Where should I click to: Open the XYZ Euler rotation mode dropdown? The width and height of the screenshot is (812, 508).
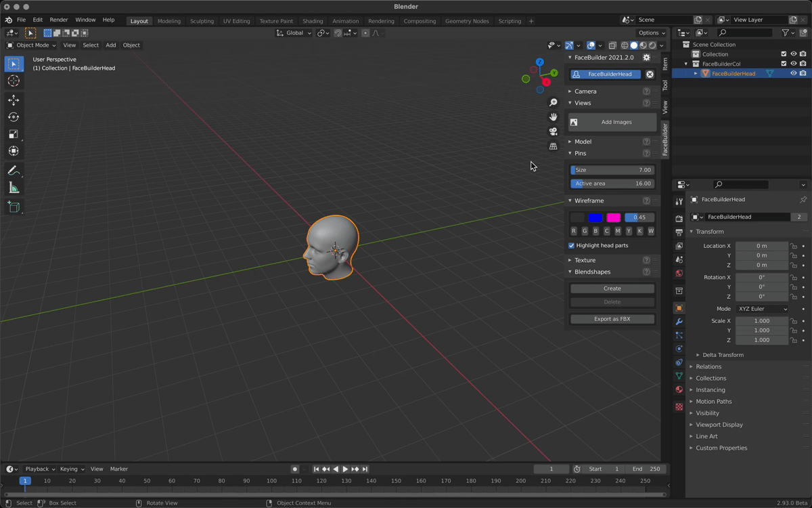pos(762,309)
